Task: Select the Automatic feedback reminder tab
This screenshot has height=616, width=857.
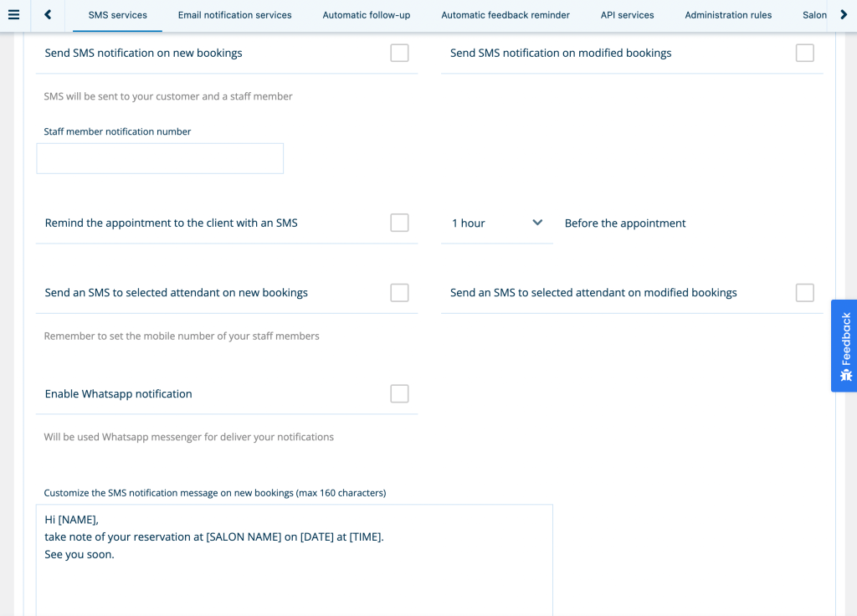Action: point(505,15)
